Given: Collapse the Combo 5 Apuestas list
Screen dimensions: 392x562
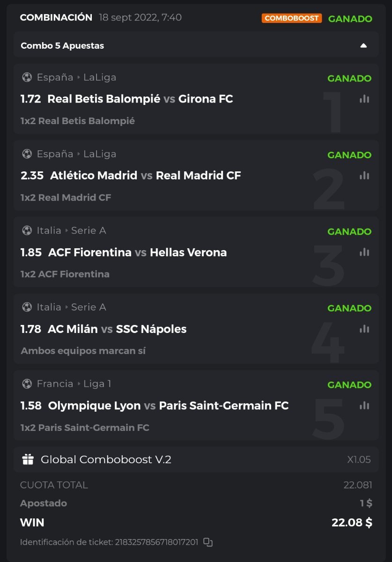Looking at the screenshot, I should tap(363, 45).
